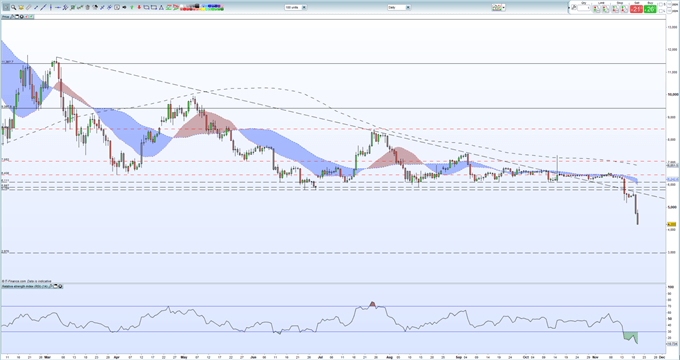Click the green Buy button
The width and height of the screenshot is (680, 360).
(650, 9)
